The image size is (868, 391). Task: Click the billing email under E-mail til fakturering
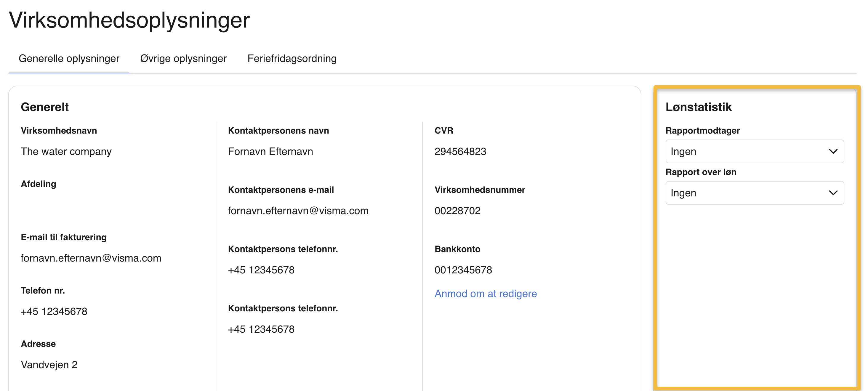(91, 258)
